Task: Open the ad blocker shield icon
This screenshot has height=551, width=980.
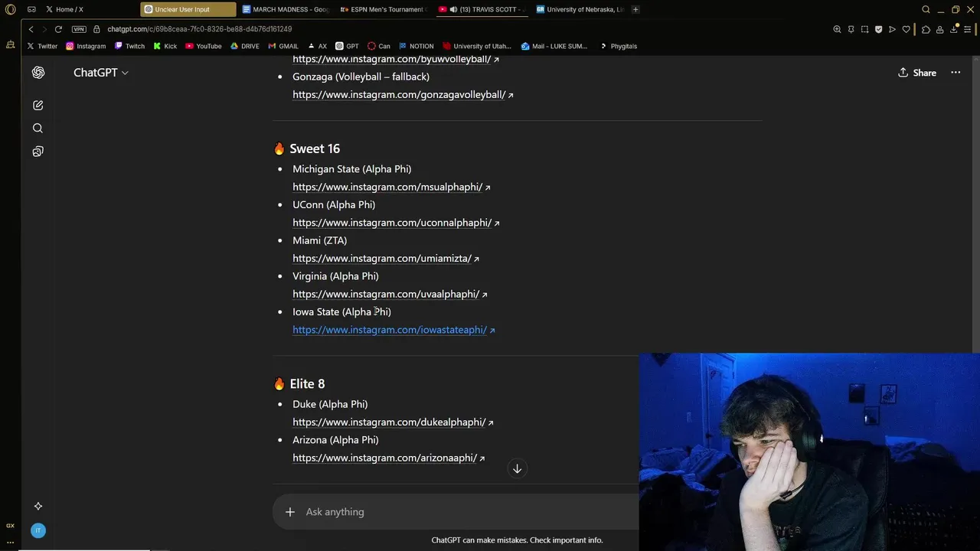Action: click(878, 29)
